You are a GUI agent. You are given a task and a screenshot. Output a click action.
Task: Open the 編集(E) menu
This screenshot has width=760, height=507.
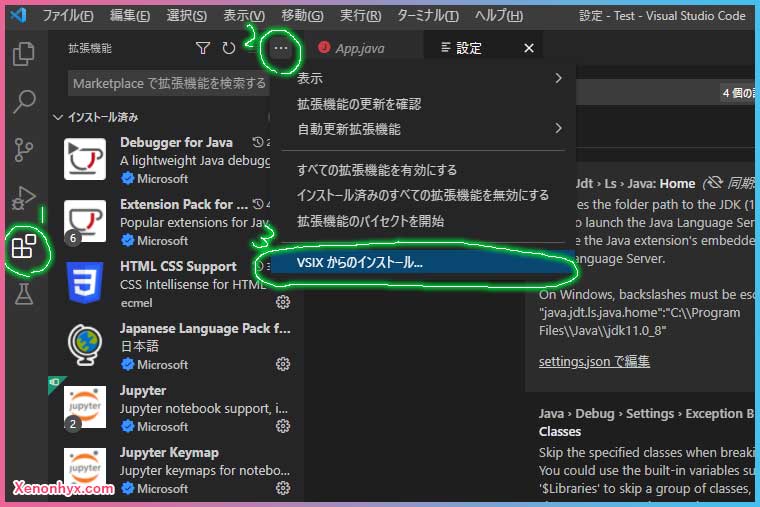tap(129, 16)
